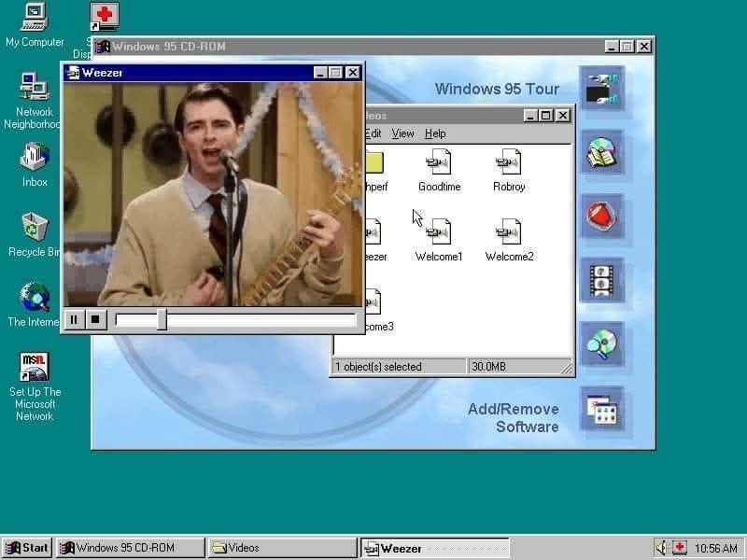Select the Welcome1 video icon
The height and width of the screenshot is (560, 747).
click(x=439, y=233)
